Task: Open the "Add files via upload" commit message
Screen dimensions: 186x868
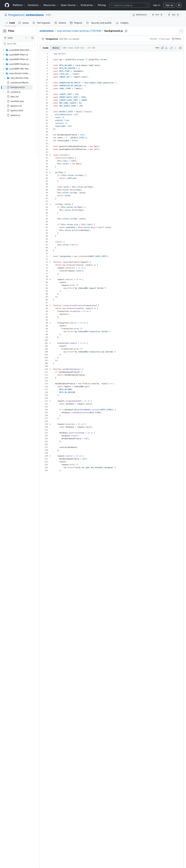Action: (x=69, y=39)
